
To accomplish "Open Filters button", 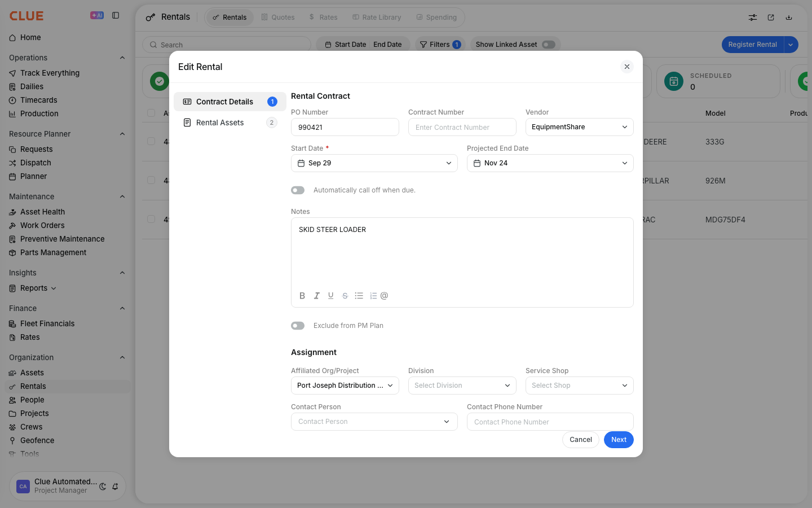I will [x=440, y=45].
